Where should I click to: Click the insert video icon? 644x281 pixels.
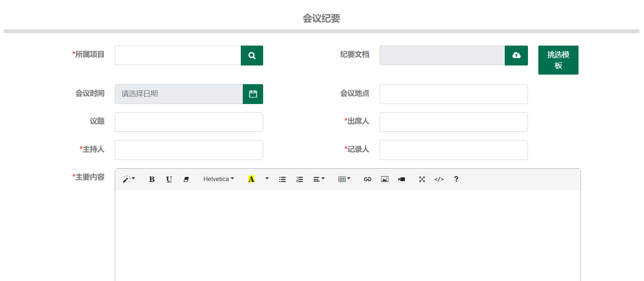(x=402, y=179)
